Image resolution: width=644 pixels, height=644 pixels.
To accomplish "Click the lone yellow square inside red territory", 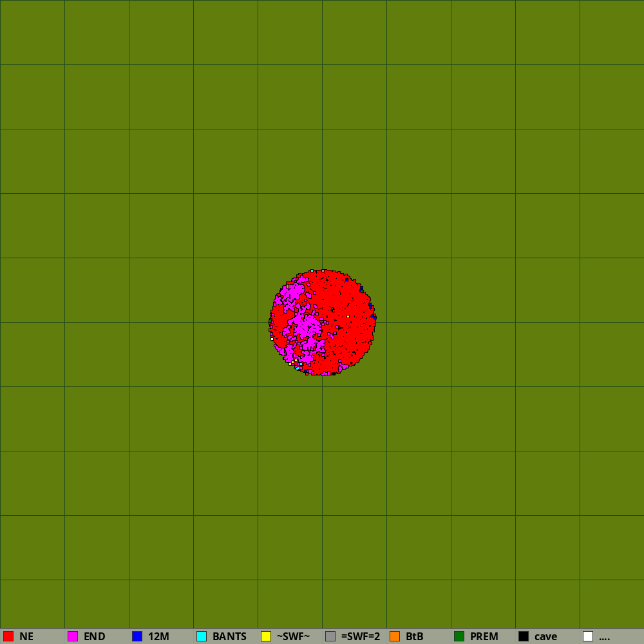I will pyautogui.click(x=348, y=316).
